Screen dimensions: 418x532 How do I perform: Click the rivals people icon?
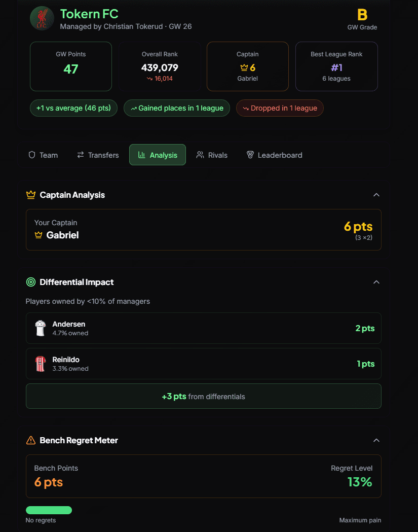(199, 155)
